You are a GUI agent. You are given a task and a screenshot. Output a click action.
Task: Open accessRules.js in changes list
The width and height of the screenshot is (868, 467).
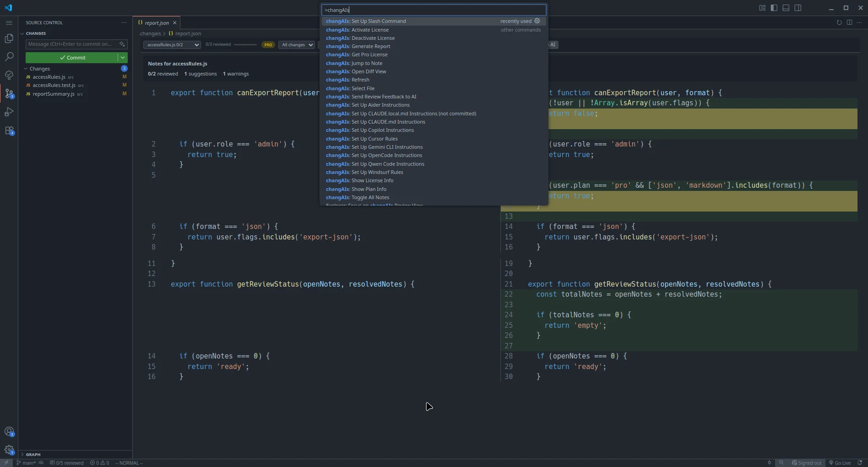point(76,77)
